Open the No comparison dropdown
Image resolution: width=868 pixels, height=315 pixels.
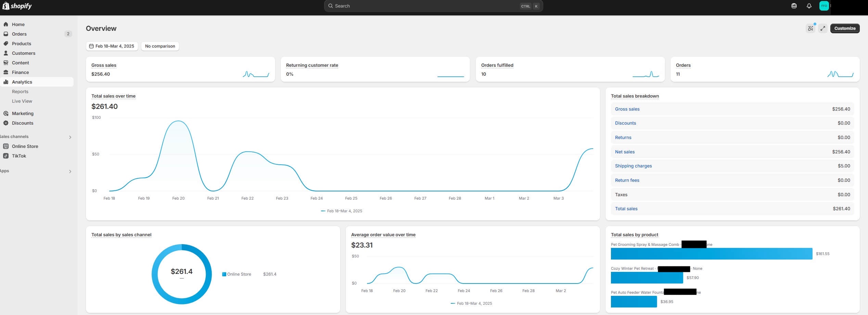point(160,46)
